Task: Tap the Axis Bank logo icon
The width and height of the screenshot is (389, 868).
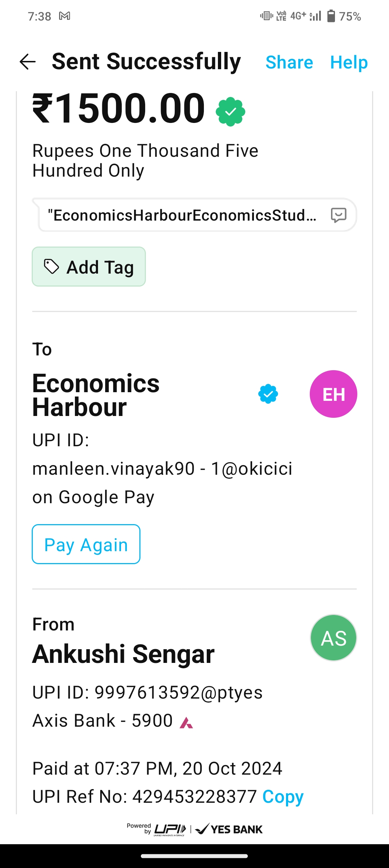Action: (186, 722)
